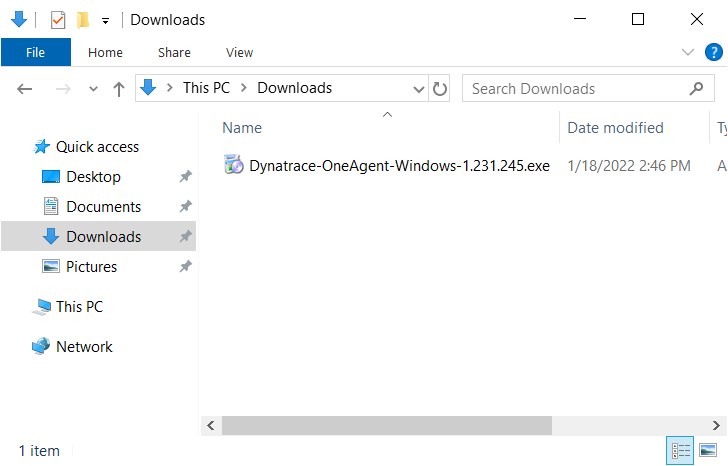Click the pin icon beside Desktop
Viewport: 728px width, 466px height.
[x=185, y=176]
